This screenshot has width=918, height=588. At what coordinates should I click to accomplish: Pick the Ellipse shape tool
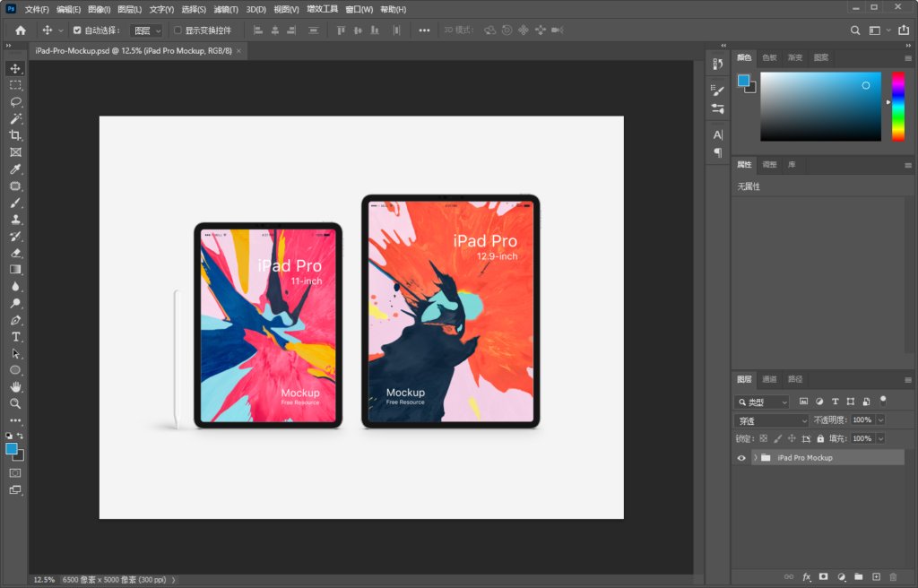point(15,370)
